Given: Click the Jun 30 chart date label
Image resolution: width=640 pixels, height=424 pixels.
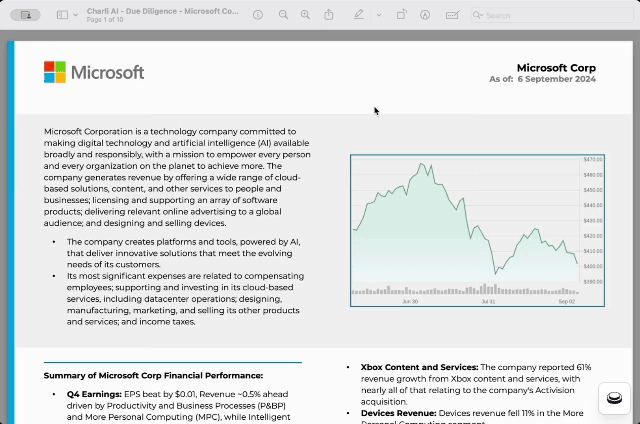Looking at the screenshot, I should click(410, 302).
